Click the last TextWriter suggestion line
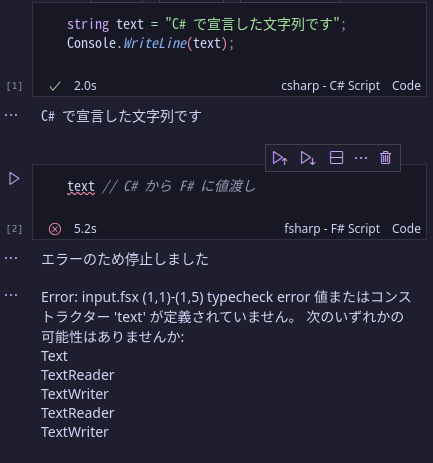The height and width of the screenshot is (463, 433). click(75, 432)
